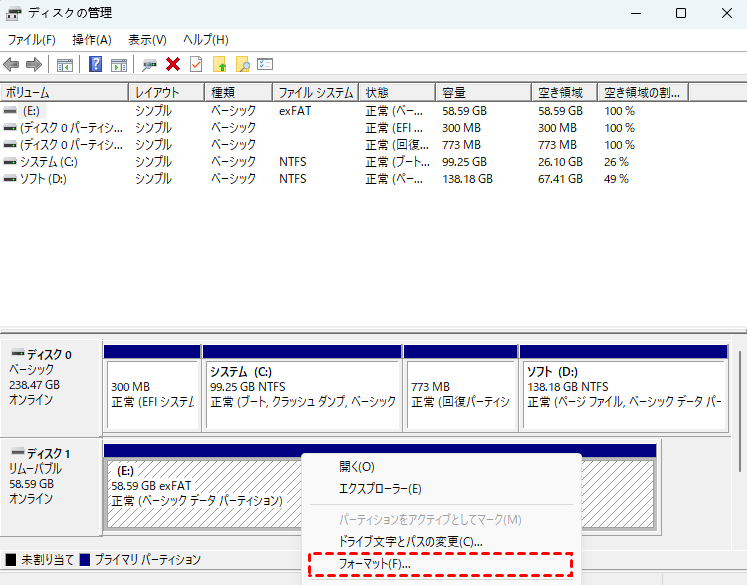Click the red X delete icon

tap(173, 65)
